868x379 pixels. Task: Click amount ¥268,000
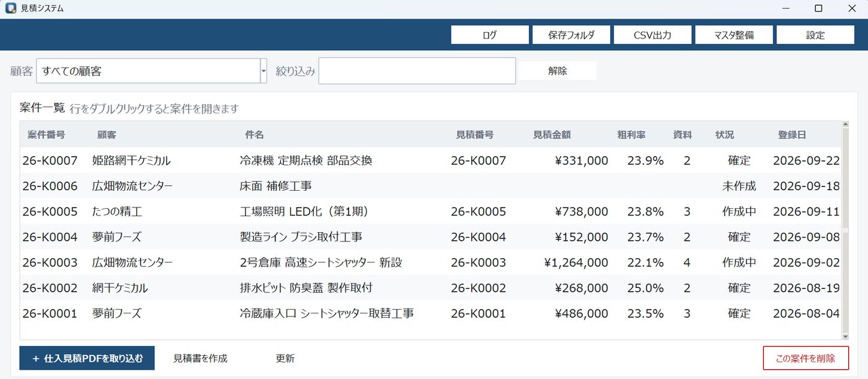coord(582,287)
